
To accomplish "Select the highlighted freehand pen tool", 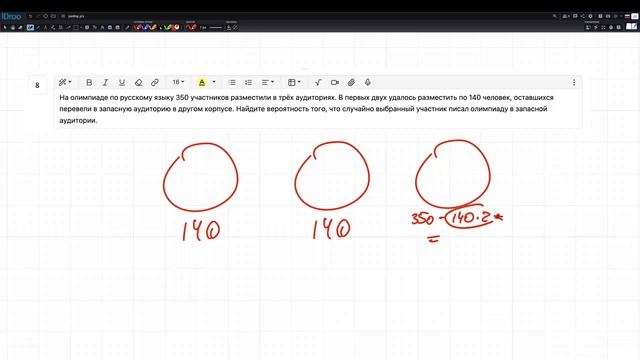I will [30, 27].
